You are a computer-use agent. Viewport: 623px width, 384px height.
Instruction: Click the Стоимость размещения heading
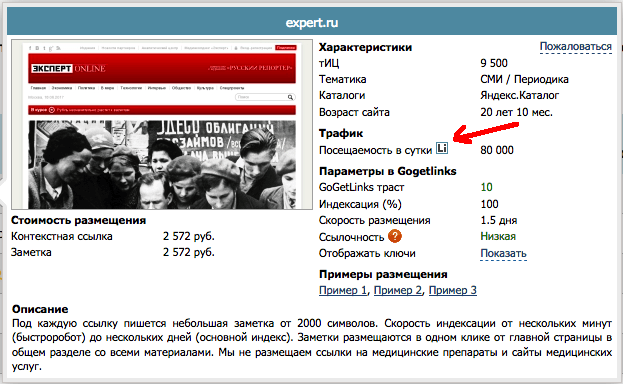point(78,220)
